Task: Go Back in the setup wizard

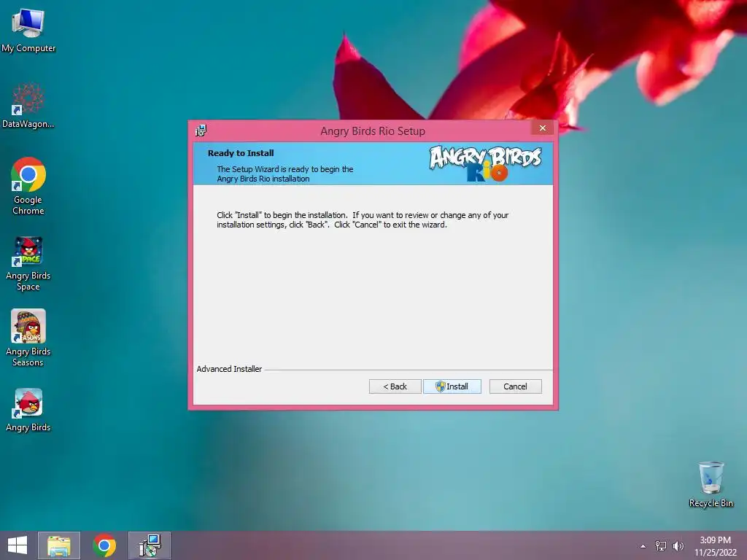Action: (395, 386)
